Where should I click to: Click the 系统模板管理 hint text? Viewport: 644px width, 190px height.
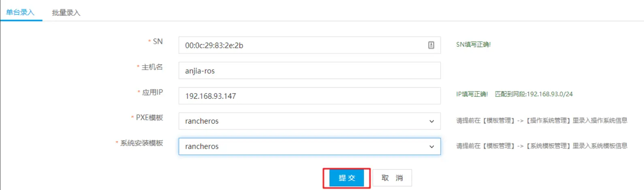[548, 146]
